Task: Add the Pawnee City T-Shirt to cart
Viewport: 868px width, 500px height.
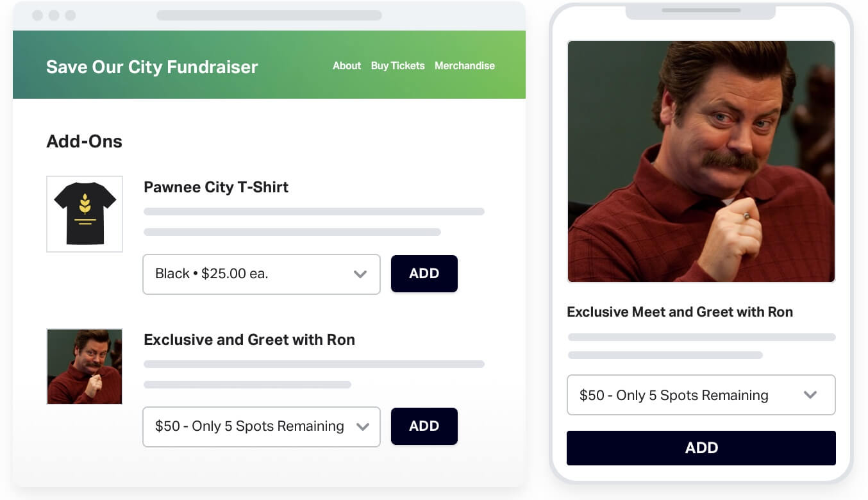Action: [x=424, y=274]
